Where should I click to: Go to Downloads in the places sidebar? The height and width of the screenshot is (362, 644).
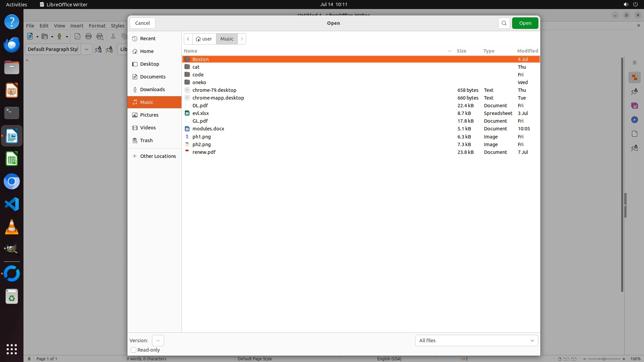pos(152,89)
